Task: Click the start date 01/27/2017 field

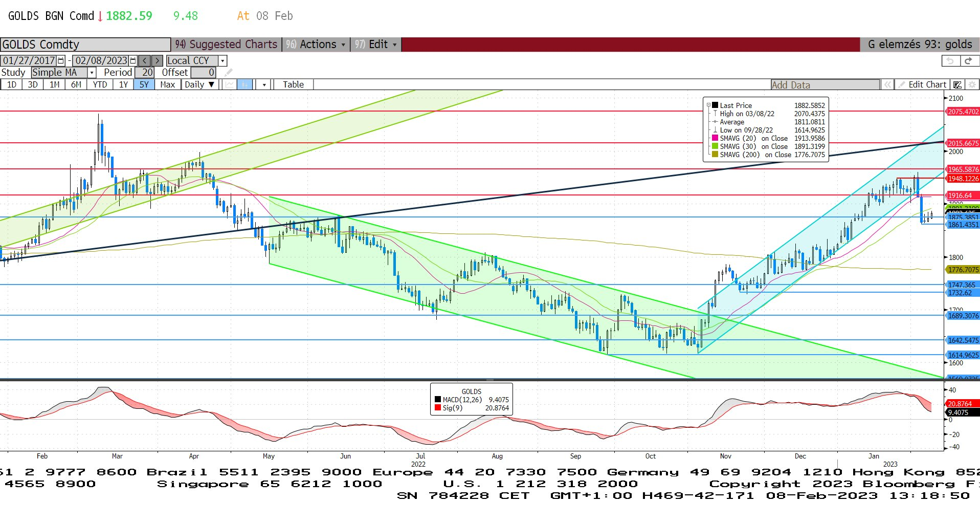Action: click(29, 60)
